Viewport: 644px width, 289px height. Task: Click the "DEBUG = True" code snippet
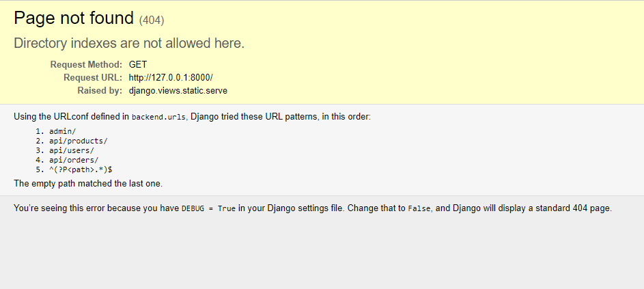click(208, 208)
